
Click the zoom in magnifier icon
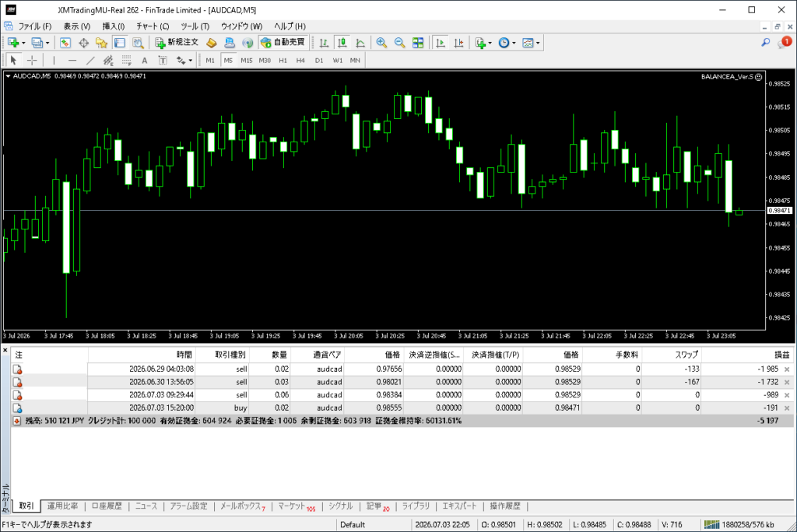tap(381, 43)
